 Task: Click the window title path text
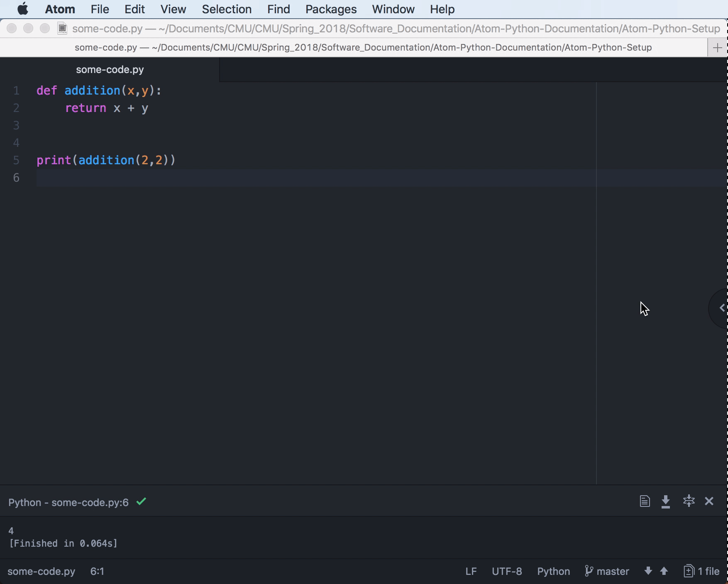coord(396,29)
